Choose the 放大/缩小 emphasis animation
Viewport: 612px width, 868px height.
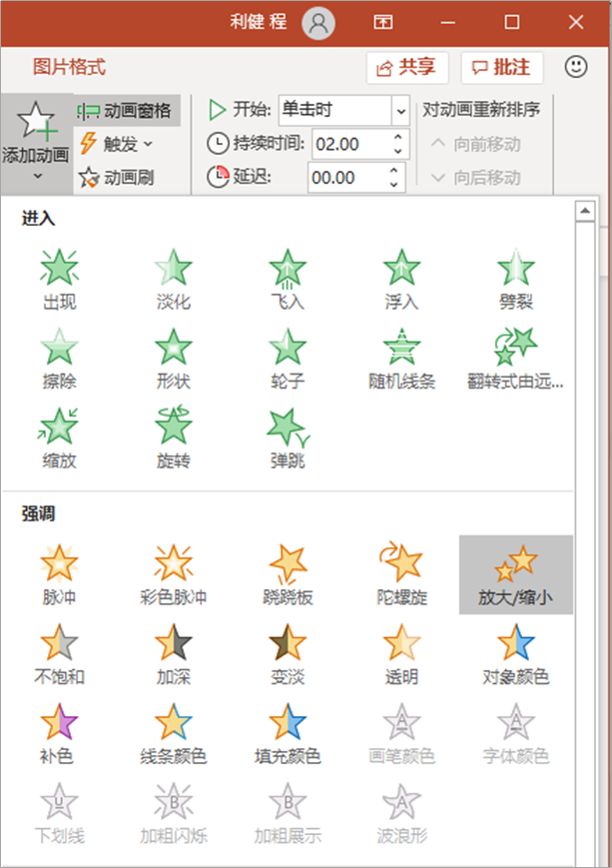(x=516, y=574)
